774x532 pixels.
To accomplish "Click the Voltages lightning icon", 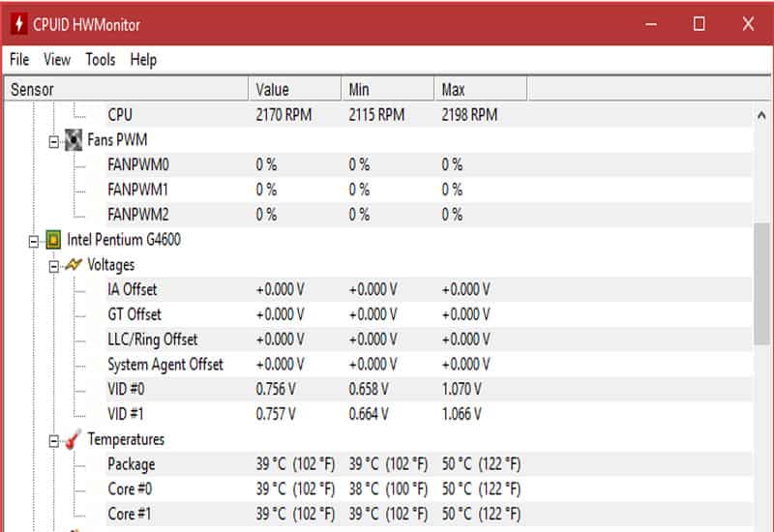I will click(x=73, y=265).
